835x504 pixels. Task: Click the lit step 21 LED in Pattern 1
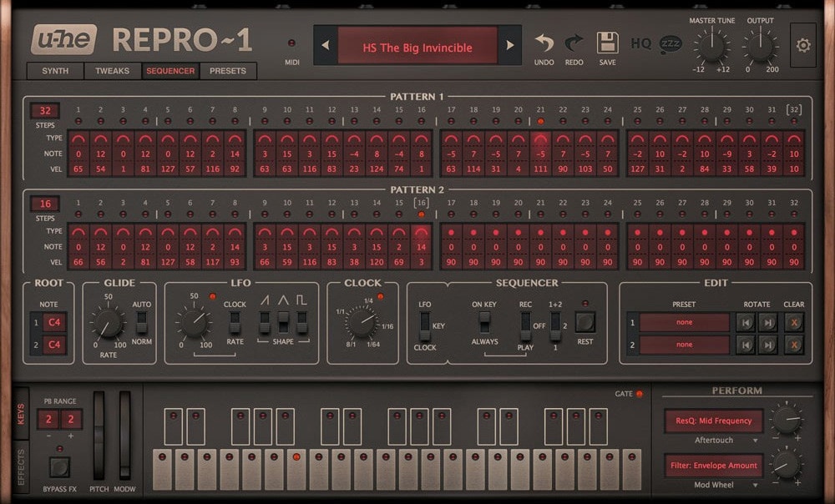coord(540,121)
